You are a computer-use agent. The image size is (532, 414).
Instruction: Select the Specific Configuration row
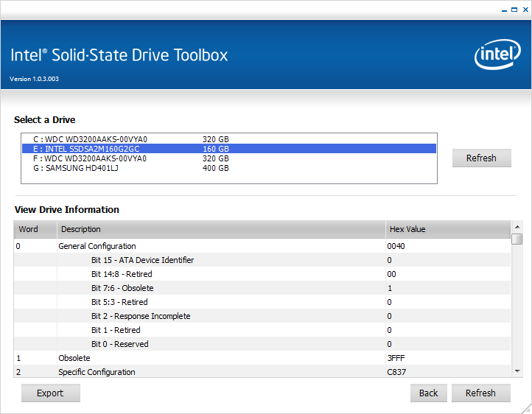pyautogui.click(x=262, y=371)
